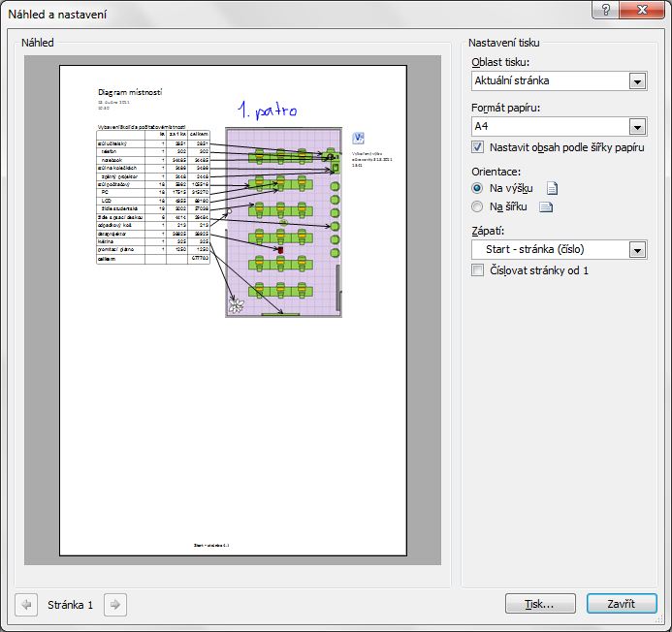Click the Zápatí label
Image resolution: width=672 pixels, height=632 pixels.
click(x=488, y=231)
